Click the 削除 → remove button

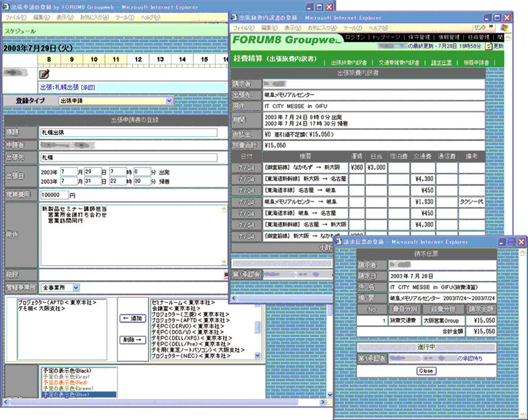coord(133,340)
